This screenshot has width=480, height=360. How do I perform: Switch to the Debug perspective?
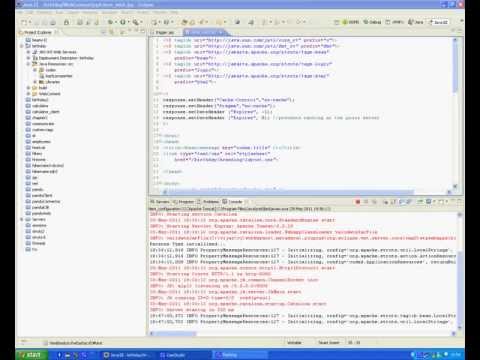click(x=372, y=22)
